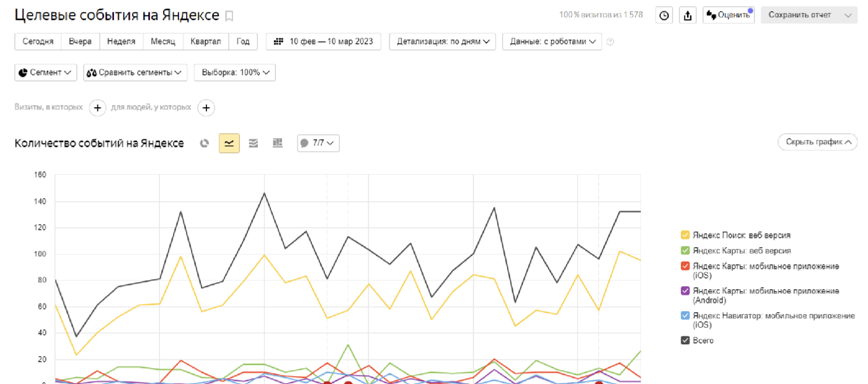Screen dimensions: 868x384
Task: Add condition for людей, у которых
Action: coord(206,108)
